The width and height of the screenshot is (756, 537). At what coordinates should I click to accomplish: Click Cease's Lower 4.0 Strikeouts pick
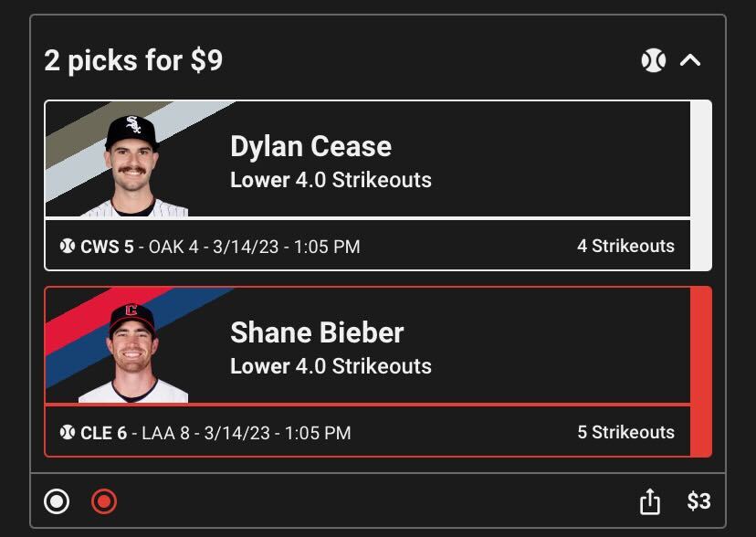tap(331, 180)
